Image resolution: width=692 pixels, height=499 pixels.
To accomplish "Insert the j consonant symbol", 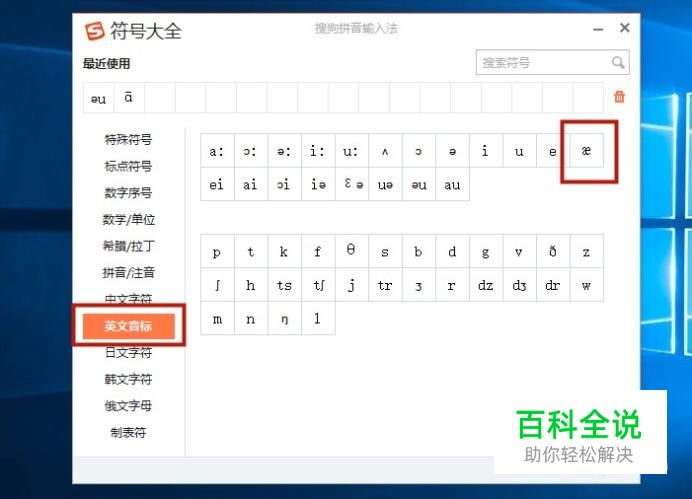I will click(x=351, y=285).
